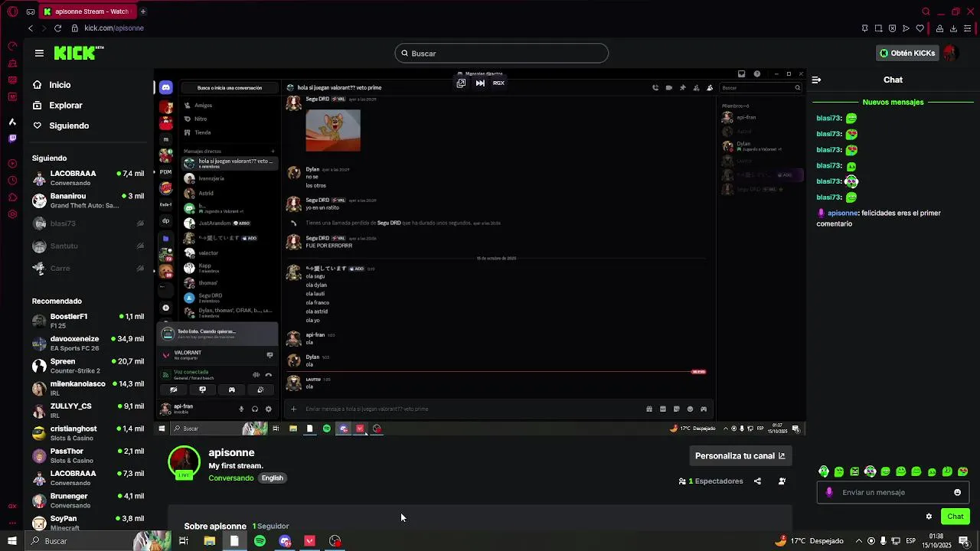
Task: Open browser history clock icon in sidebar
Action: [12, 181]
